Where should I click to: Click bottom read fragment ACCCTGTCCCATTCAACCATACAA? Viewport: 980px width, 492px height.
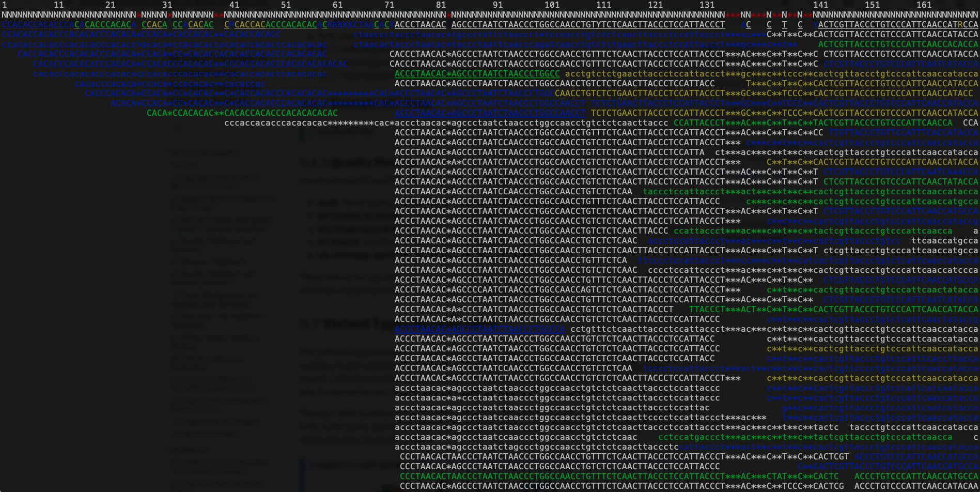click(x=916, y=486)
